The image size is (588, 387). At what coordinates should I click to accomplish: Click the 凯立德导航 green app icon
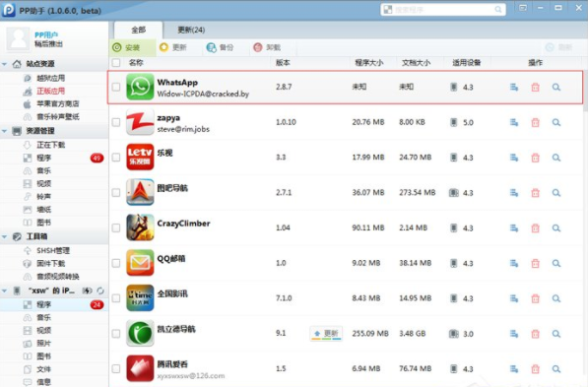coord(140,334)
